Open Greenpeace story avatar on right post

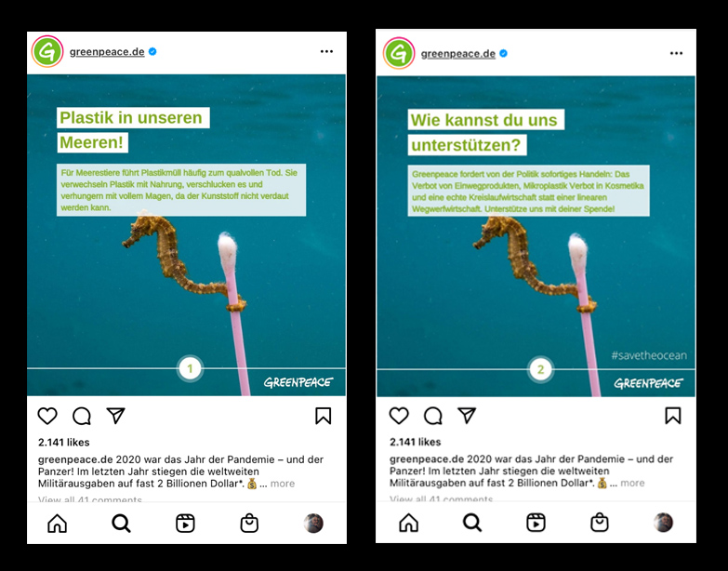coord(398,53)
